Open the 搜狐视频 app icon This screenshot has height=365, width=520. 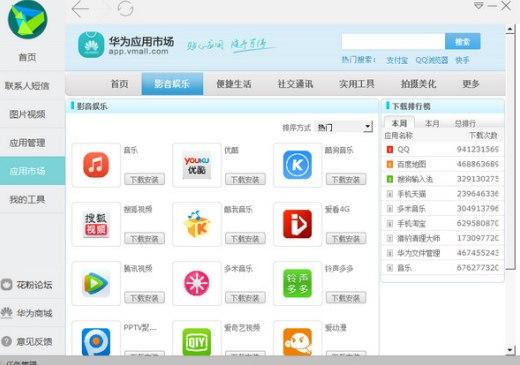[x=96, y=224]
